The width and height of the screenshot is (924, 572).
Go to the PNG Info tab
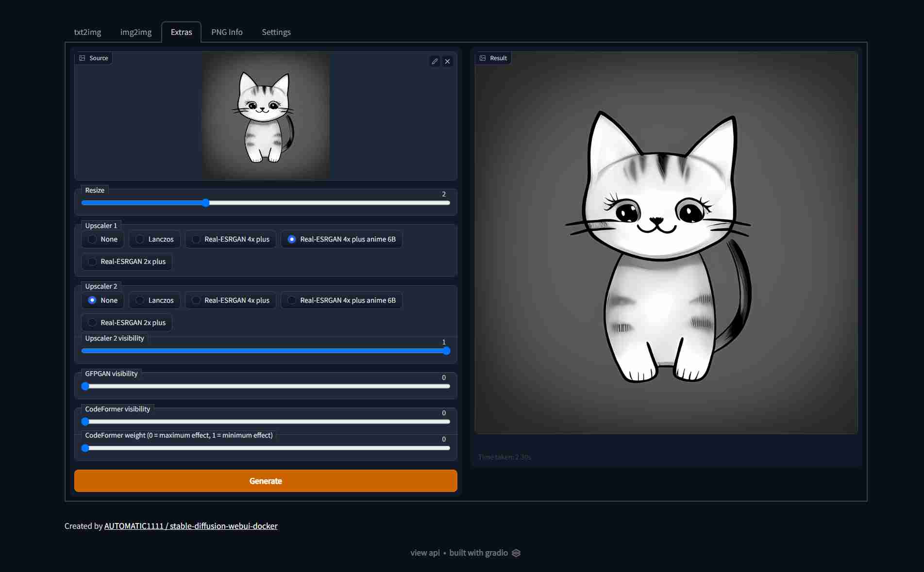pos(227,32)
